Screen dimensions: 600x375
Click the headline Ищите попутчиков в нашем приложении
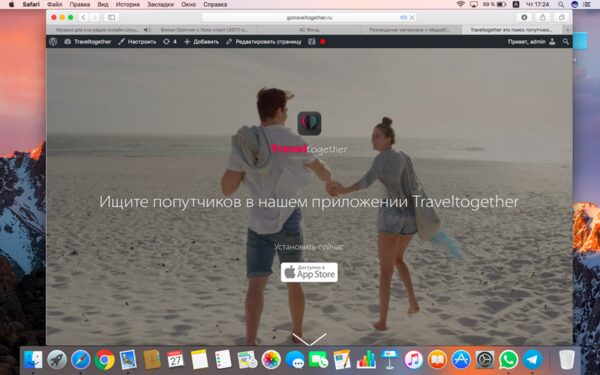[x=309, y=202]
